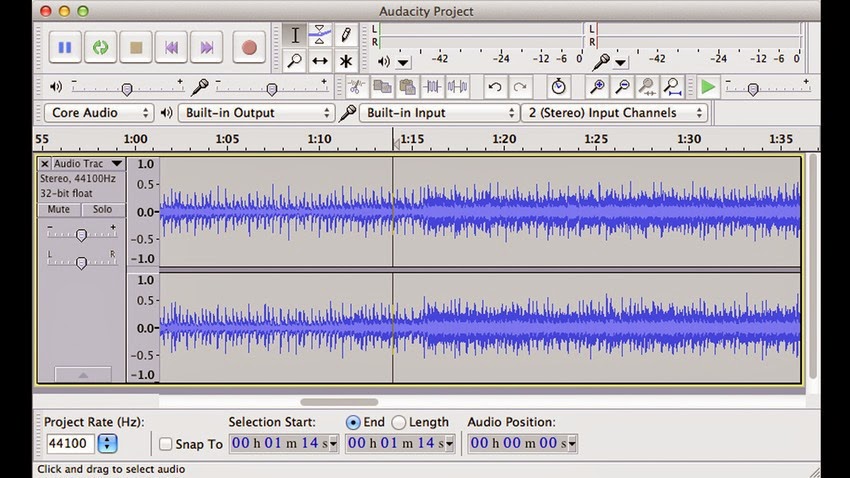Open the Built-in Input device dropdown
The height and width of the screenshot is (478, 850).
coord(438,113)
